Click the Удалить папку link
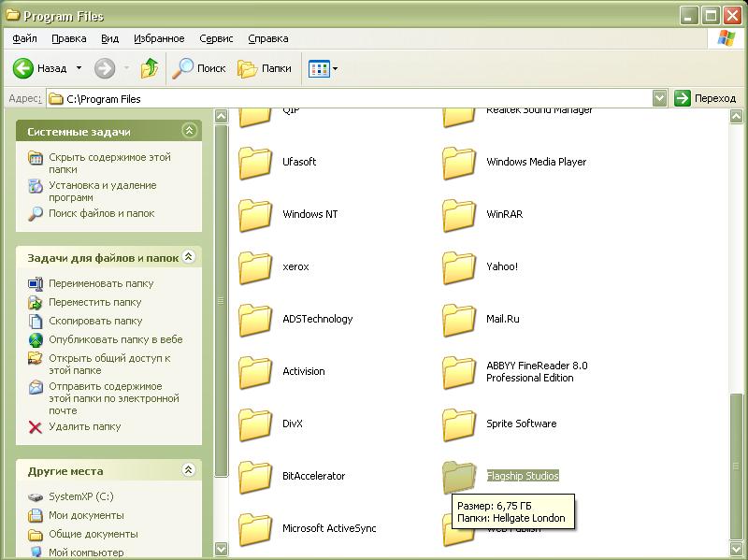The width and height of the screenshot is (748, 560). [x=84, y=426]
